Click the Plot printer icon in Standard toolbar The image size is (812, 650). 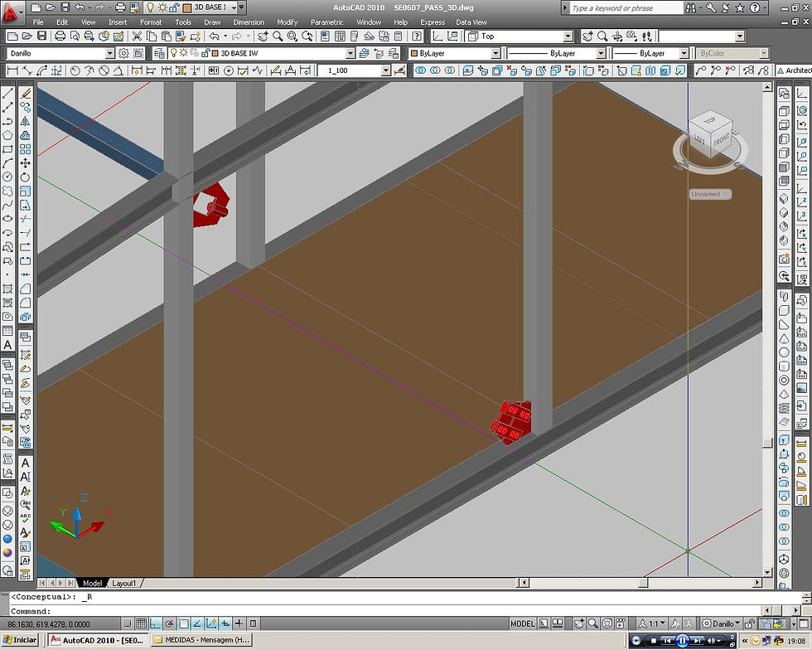pyautogui.click(x=60, y=36)
